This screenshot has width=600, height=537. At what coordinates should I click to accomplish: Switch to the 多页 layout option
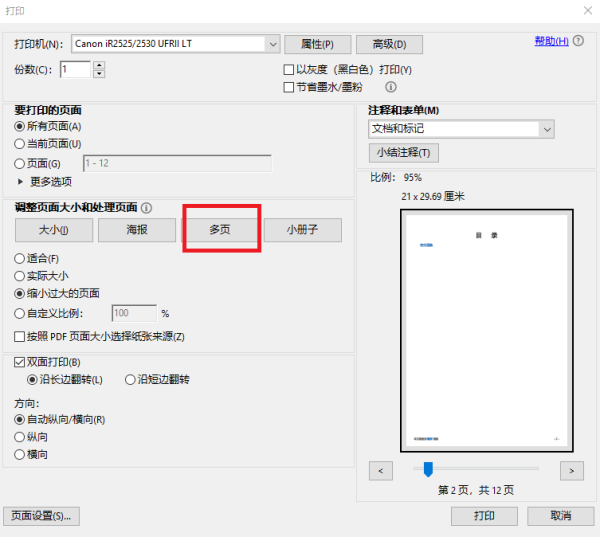coord(221,230)
